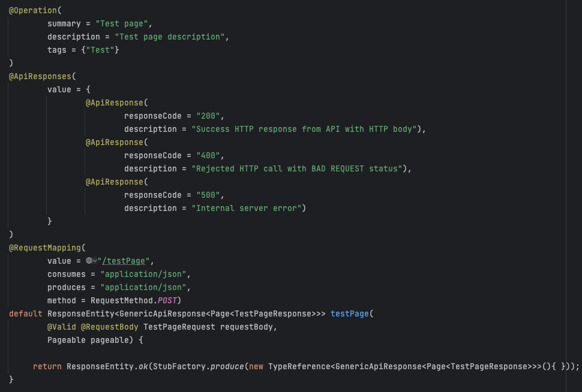Click the TypeReference class name
Screen dimensions: 582x392
(x=299, y=366)
